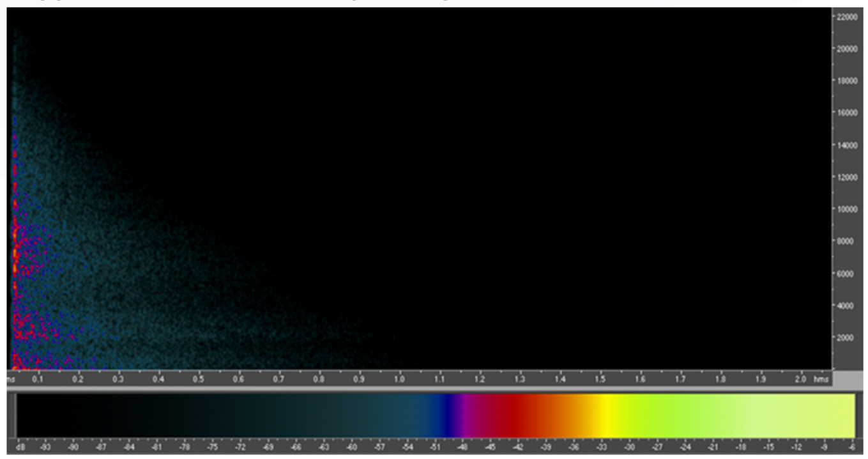868x459 pixels.
Task: Click the 16000 Hz frequency axis label
Action: point(847,113)
